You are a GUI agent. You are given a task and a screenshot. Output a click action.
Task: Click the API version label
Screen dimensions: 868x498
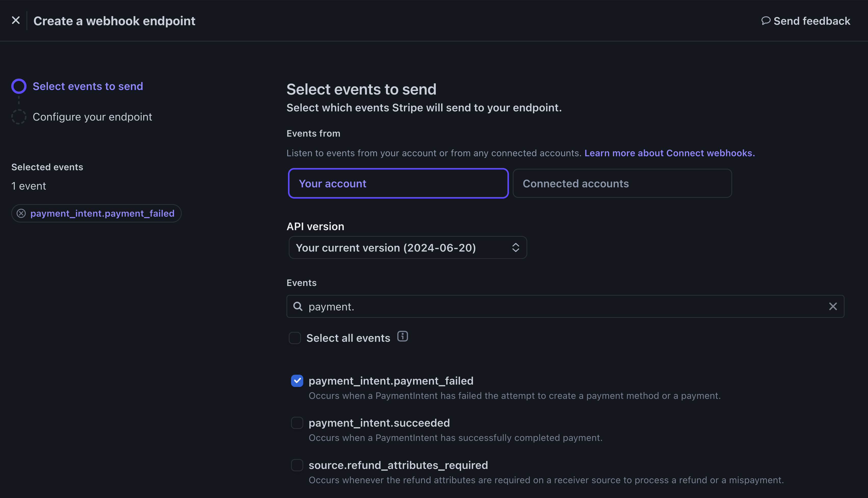[x=315, y=226]
